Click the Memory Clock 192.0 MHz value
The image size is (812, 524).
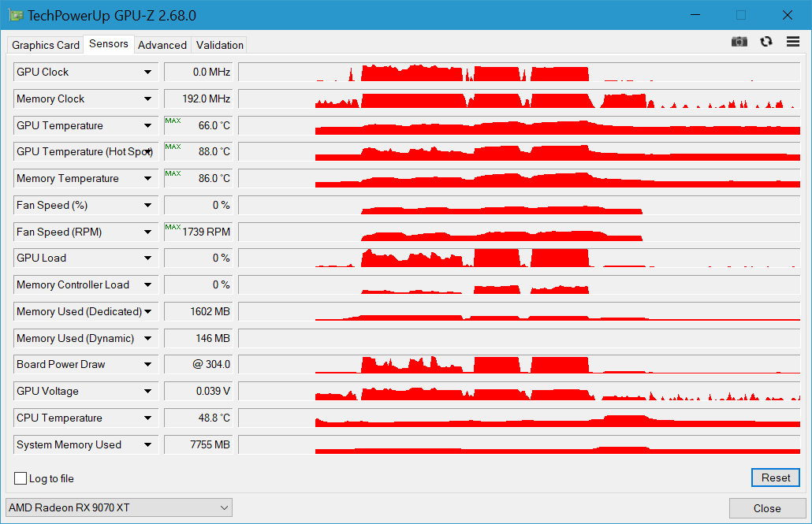(199, 99)
